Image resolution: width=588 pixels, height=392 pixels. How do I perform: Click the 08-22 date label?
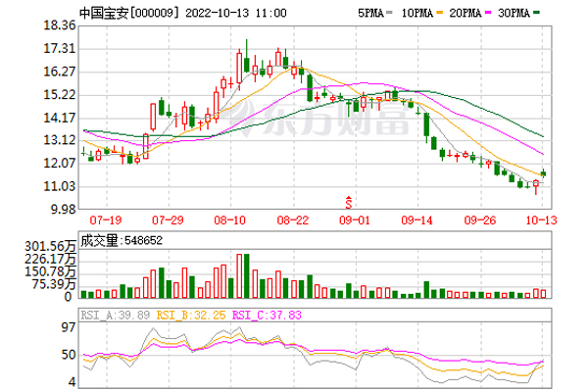(x=293, y=222)
